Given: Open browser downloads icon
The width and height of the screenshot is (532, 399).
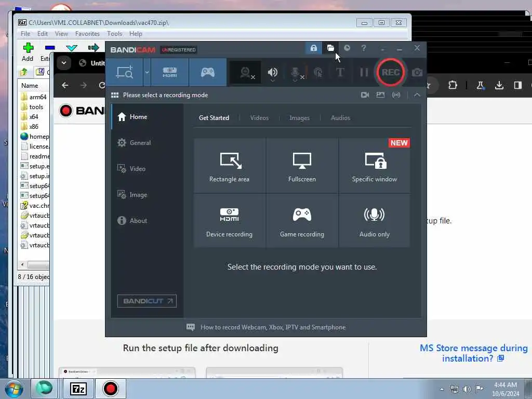Looking at the screenshot, I should click(499, 85).
